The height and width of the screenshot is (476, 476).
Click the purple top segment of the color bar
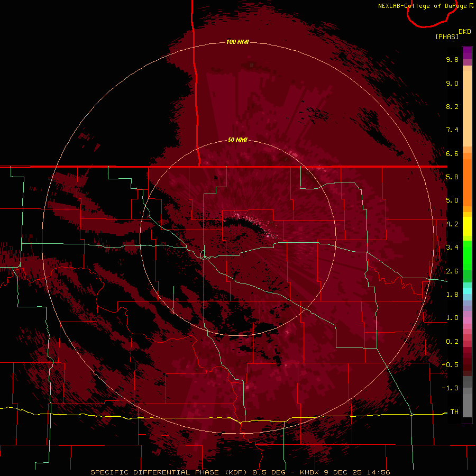tap(467, 53)
